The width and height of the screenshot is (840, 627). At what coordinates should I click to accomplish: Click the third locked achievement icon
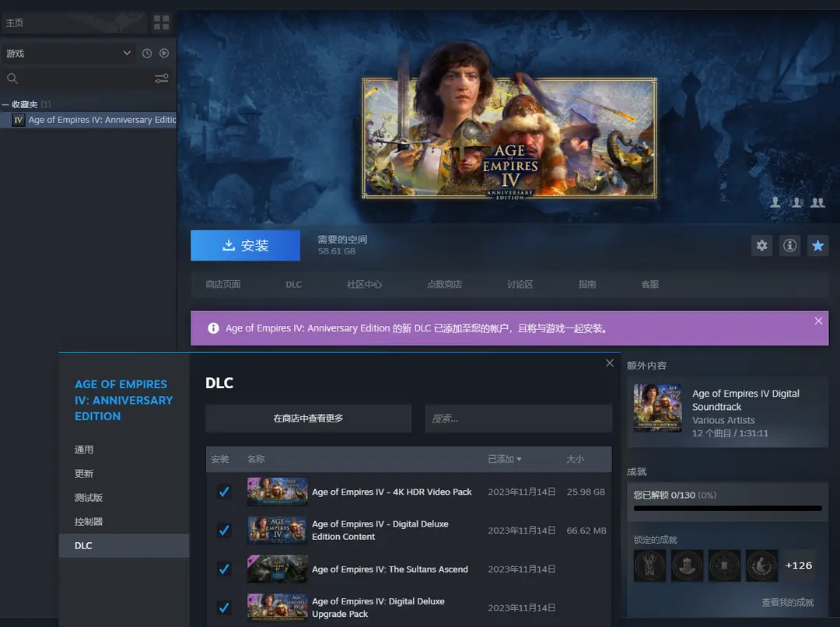tap(724, 566)
